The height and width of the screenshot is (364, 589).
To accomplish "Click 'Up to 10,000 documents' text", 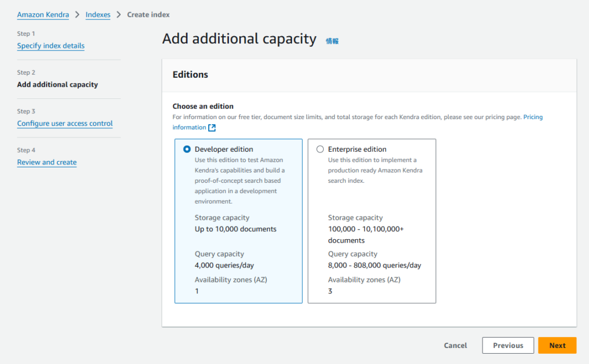I will (x=235, y=229).
